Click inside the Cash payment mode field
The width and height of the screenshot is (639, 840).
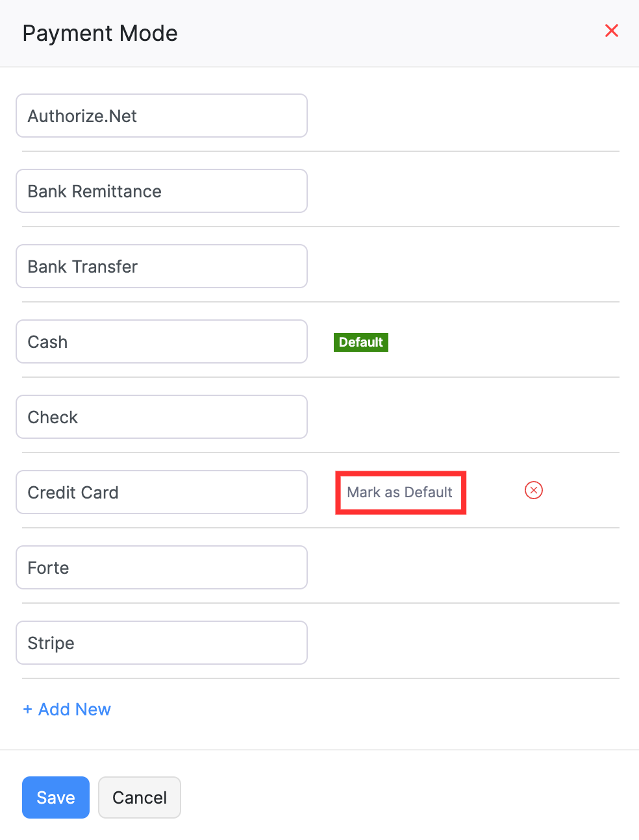pos(161,341)
